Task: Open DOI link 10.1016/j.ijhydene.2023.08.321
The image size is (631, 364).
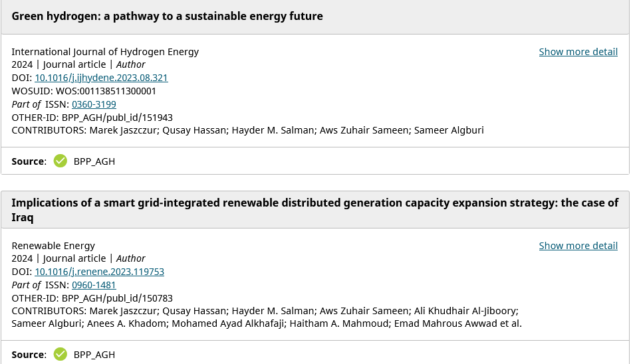Action: [101, 78]
